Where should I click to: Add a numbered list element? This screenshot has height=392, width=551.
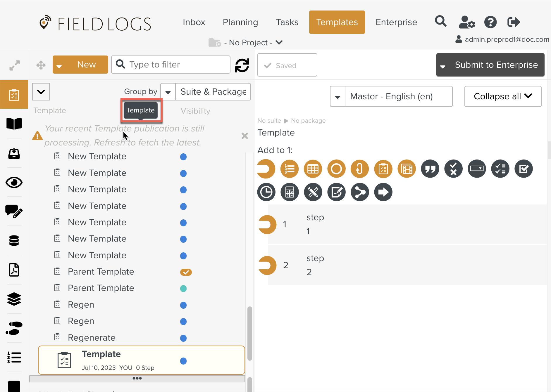289,169
